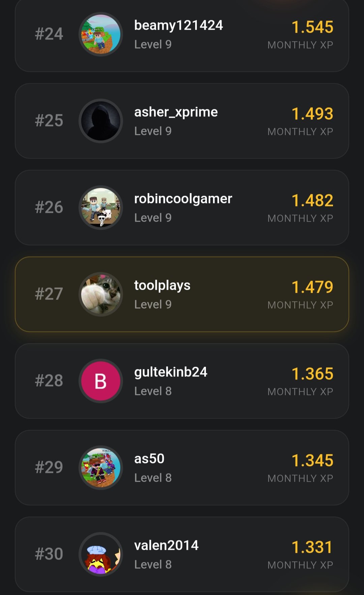Tap valen2014's chef hat avatar
Viewport: 364px width, 595px height.
100,555
